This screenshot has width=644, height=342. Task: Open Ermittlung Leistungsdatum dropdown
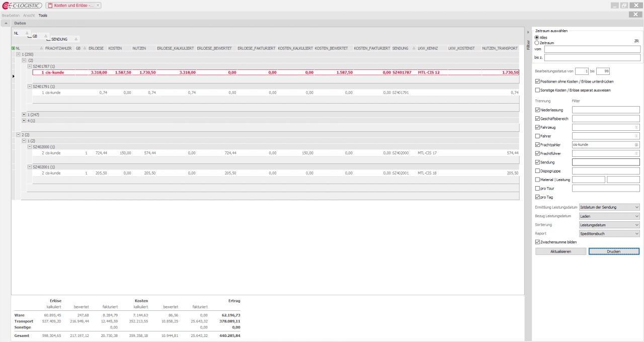coord(609,207)
